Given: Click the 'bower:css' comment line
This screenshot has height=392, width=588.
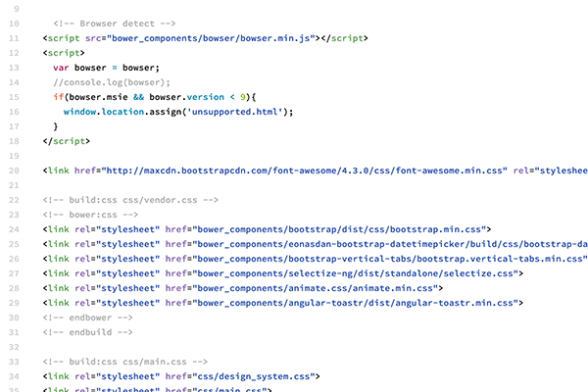Looking at the screenshot, I should [x=90, y=215].
